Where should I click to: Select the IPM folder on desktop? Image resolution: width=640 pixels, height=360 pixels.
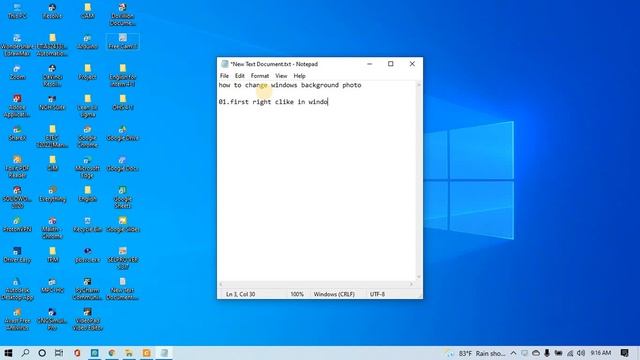pyautogui.click(x=52, y=255)
